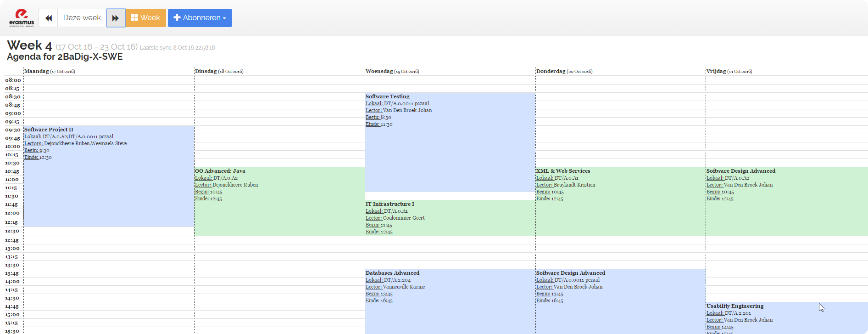Click Lokaal DT/A.2.201 in Usability Engineering
Screen dimensions: 868x334
pyautogui.click(x=729, y=313)
